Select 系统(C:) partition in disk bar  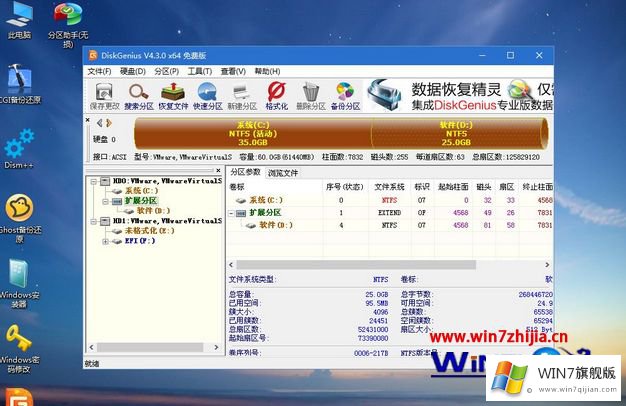(253, 134)
